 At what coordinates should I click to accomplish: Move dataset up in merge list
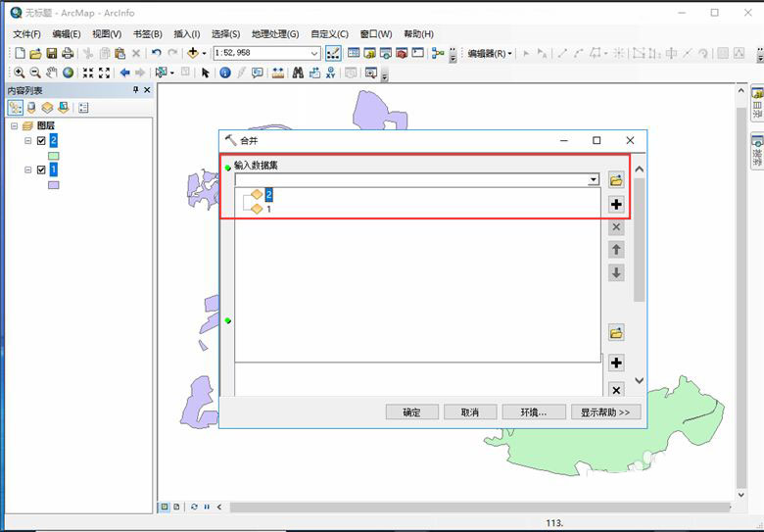tap(616, 250)
